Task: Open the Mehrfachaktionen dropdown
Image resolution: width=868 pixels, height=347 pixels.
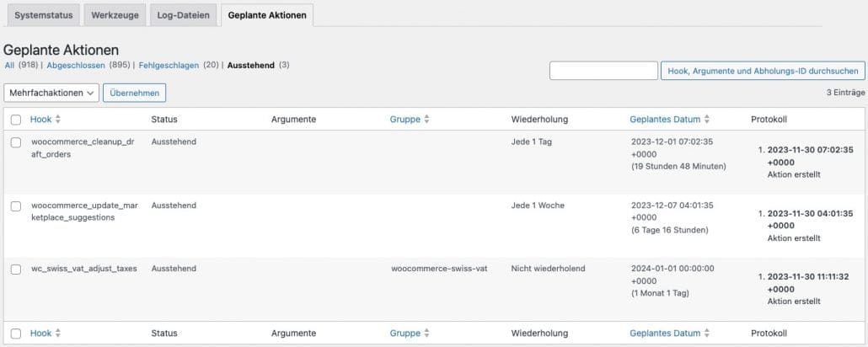Action: tap(51, 93)
